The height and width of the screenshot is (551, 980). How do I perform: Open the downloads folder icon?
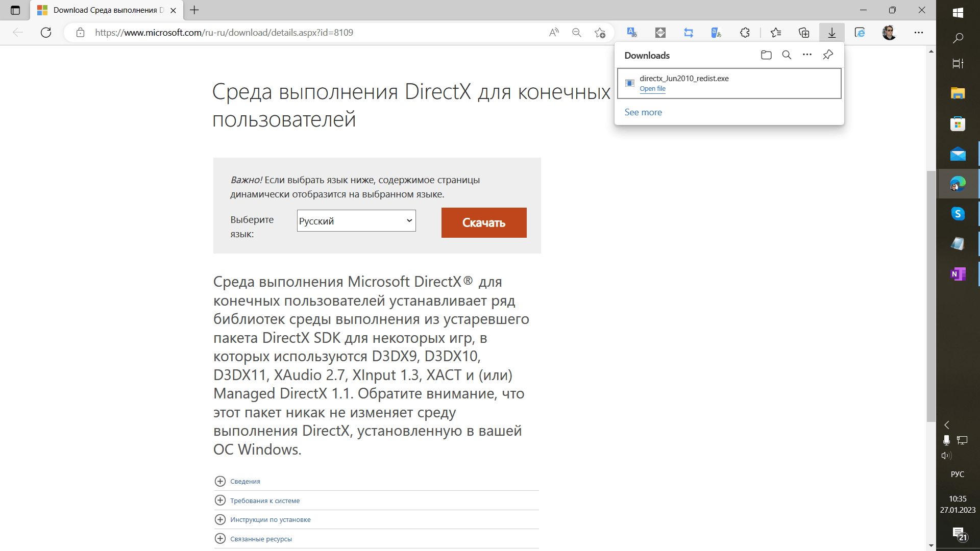[x=766, y=55]
